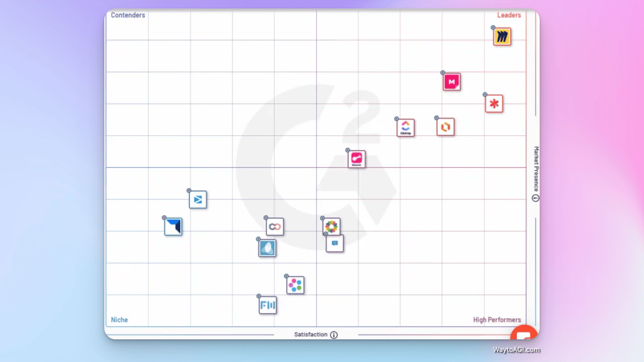644x362 pixels.
Task: Select the pink M logo tile
Action: [x=452, y=82]
